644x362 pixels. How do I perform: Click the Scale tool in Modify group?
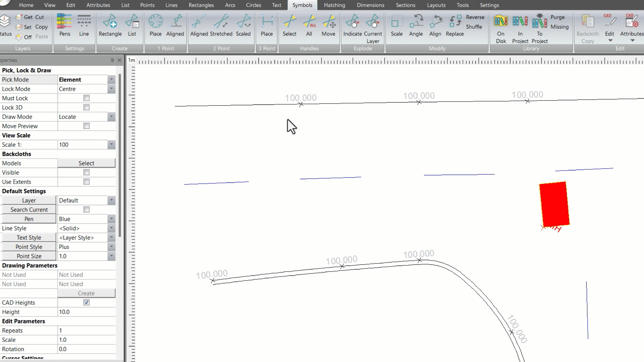[397, 25]
